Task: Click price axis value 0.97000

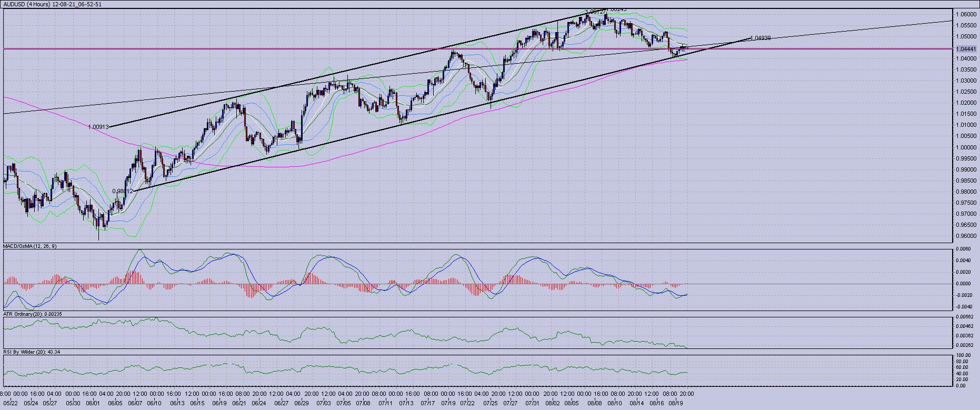Action: pos(967,214)
